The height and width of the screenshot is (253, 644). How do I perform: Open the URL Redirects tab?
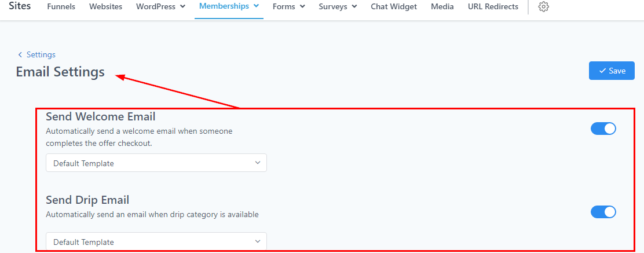[x=493, y=7]
